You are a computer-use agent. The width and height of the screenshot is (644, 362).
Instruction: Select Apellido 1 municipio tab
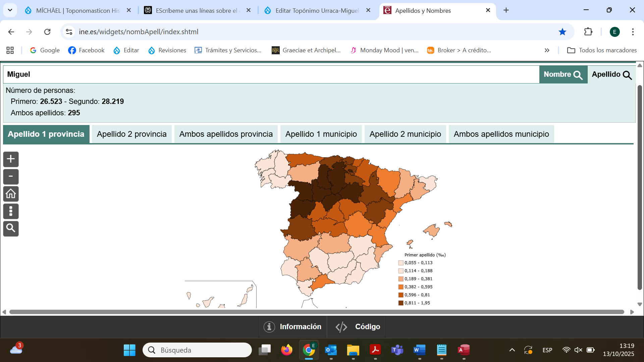321,134
